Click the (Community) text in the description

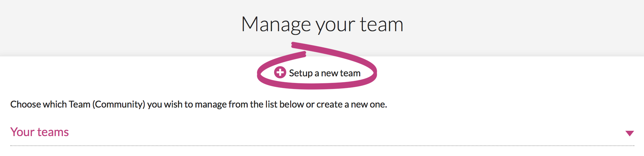119,104
